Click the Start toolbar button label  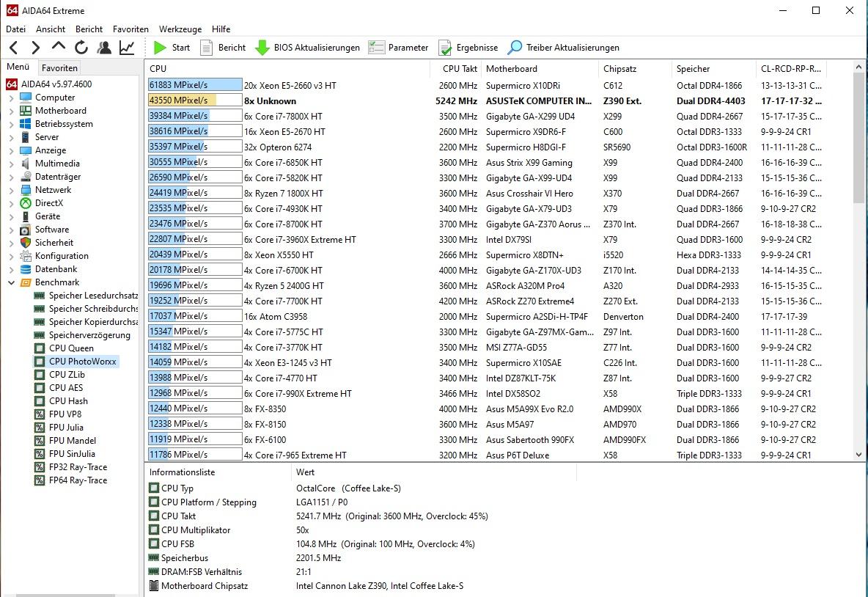[x=180, y=48]
